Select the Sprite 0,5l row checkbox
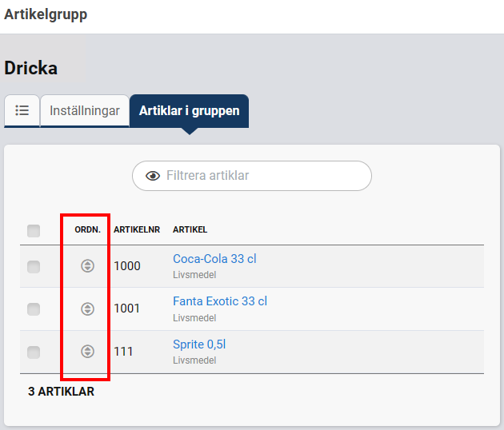The image size is (504, 430). point(34,352)
